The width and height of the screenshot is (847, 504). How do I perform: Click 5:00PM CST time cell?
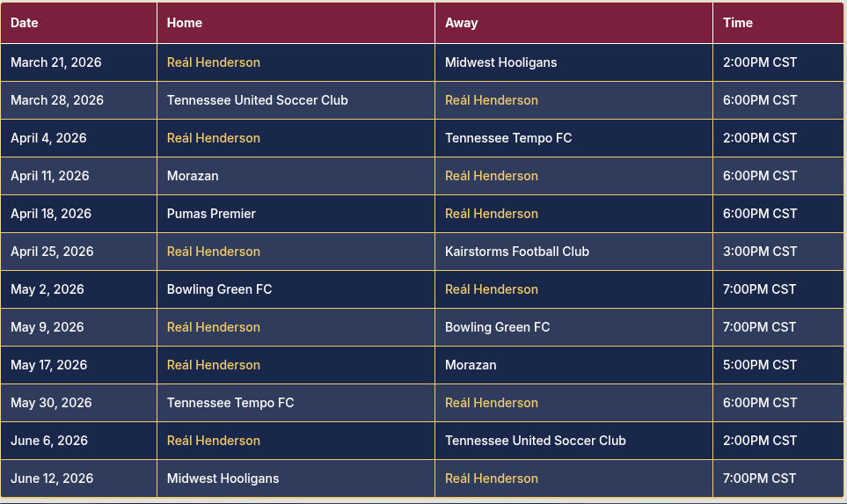(760, 365)
